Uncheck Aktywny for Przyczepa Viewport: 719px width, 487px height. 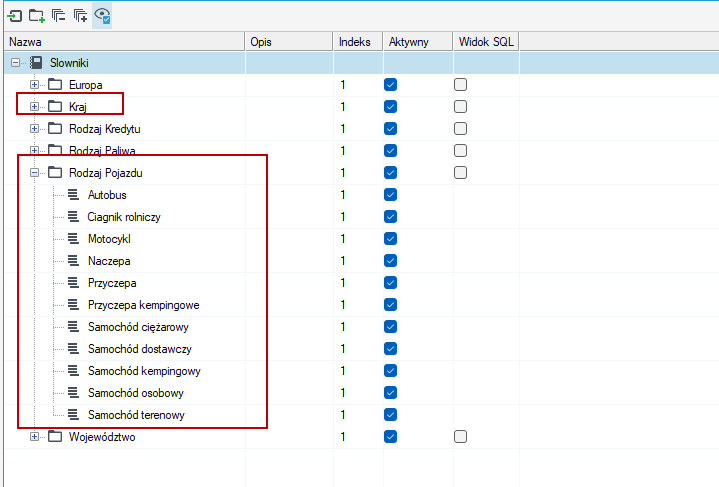pyautogui.click(x=390, y=282)
